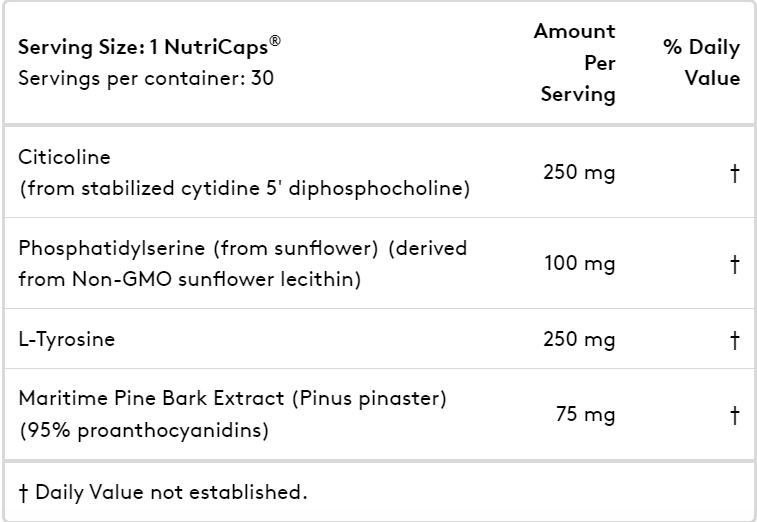The width and height of the screenshot is (757, 522).
Task: Click the Non-GMO sunflower lecithin text line
Action: click(x=190, y=279)
